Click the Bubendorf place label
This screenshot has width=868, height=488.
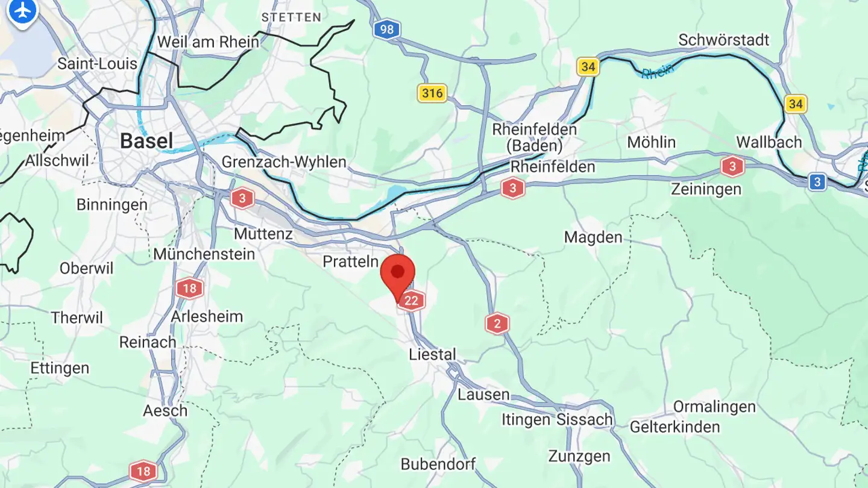(x=438, y=465)
